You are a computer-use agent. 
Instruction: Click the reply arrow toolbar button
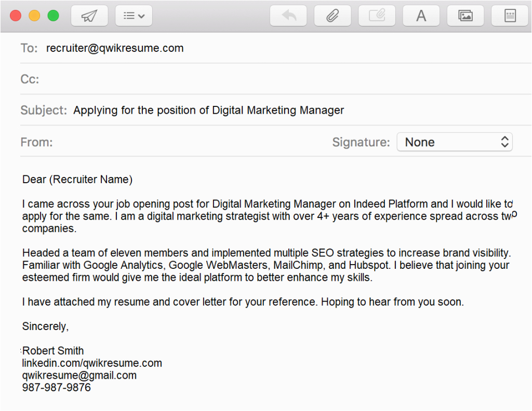point(288,16)
